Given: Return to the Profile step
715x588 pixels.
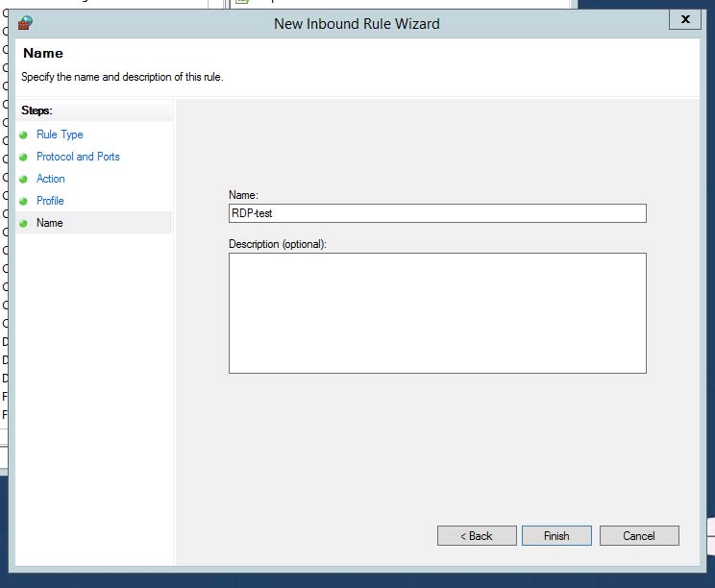Looking at the screenshot, I should pyautogui.click(x=50, y=201).
